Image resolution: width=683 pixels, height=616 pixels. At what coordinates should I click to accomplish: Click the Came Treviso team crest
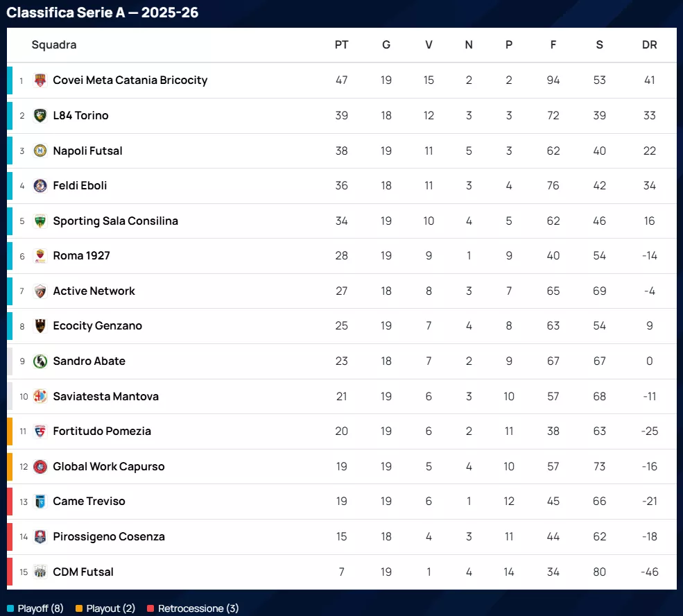40,502
